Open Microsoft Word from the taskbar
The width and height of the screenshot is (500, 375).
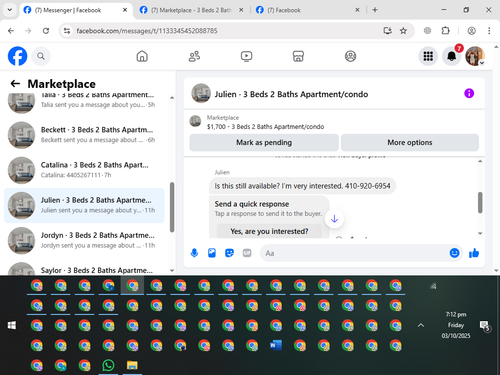[276, 345]
